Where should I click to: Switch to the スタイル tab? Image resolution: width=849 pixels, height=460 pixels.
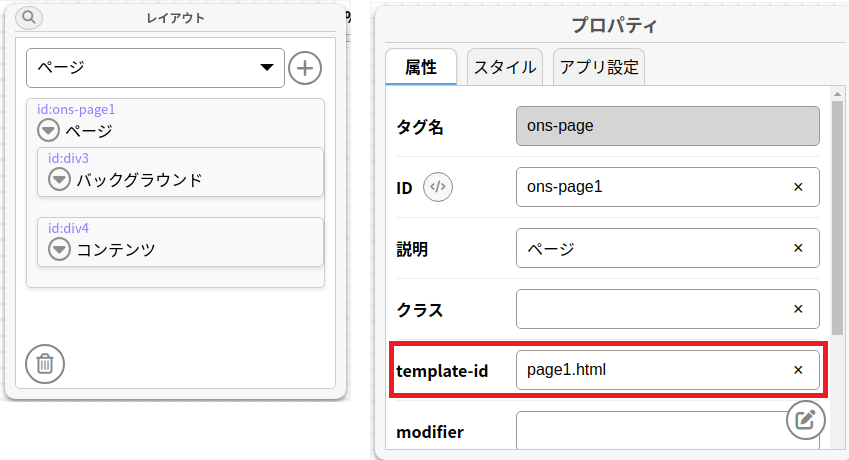pos(505,67)
